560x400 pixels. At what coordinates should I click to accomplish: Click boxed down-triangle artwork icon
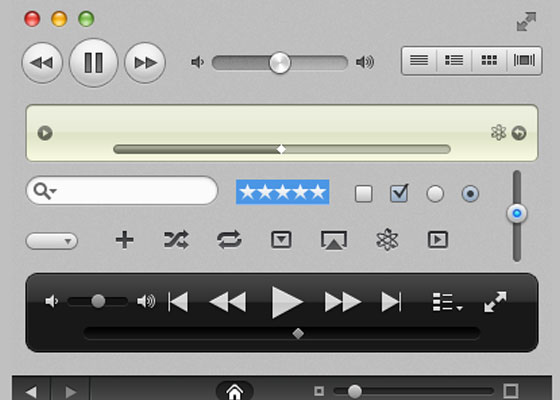(x=281, y=240)
